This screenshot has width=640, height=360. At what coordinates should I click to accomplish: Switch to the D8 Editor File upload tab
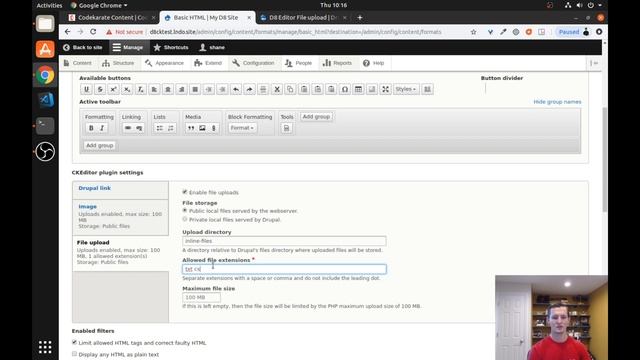coord(303,18)
